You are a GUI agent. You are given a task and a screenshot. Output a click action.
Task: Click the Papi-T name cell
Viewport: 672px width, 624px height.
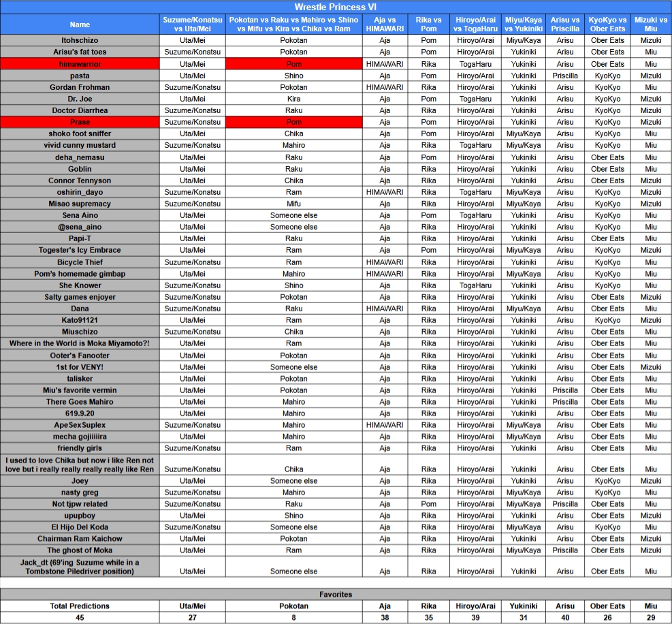80,238
